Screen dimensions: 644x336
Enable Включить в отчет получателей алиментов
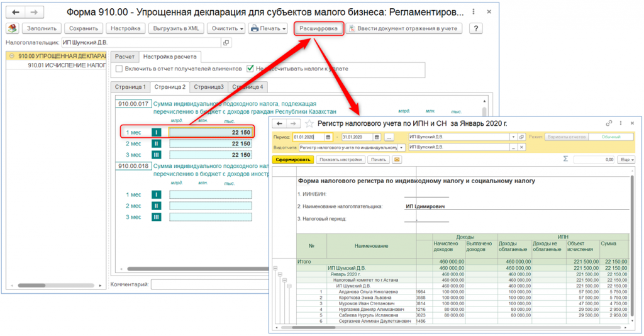click(119, 69)
